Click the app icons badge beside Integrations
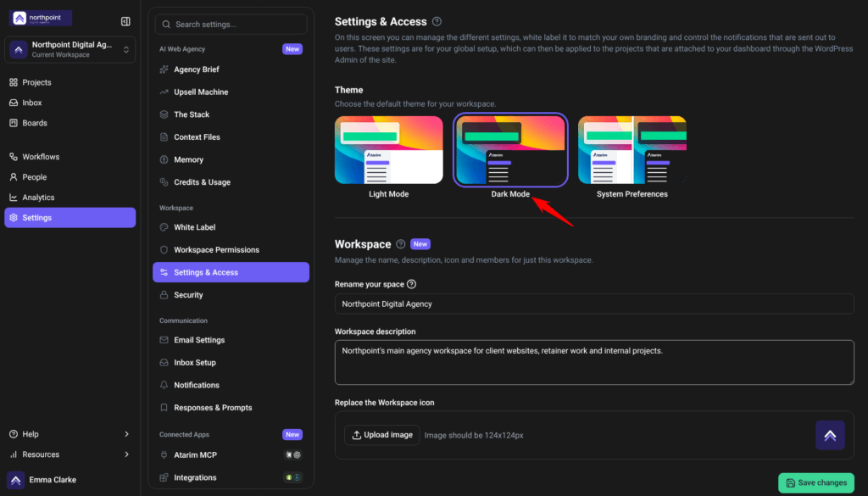Viewport: 868px width, 496px height. point(292,477)
